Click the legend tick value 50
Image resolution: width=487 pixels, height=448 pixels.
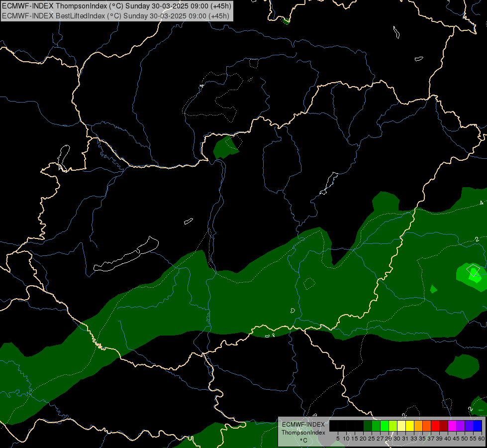465,439
